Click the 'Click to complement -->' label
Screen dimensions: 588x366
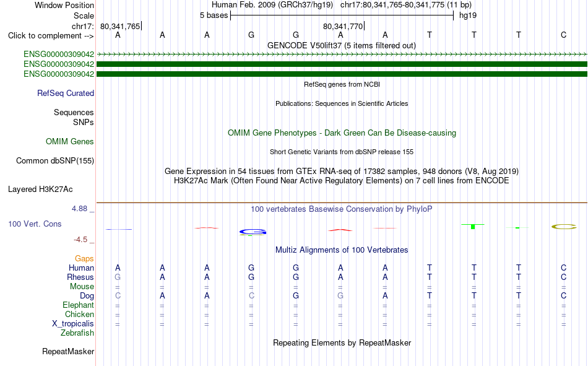(x=51, y=36)
